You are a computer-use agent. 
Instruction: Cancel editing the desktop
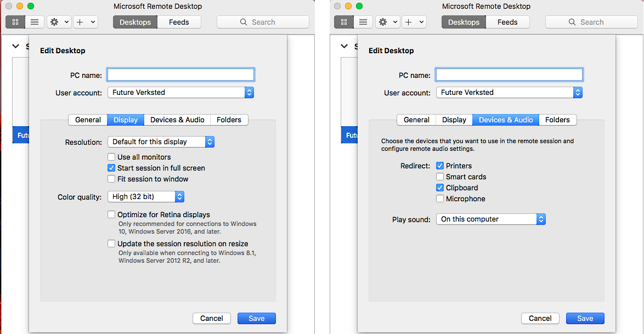(211, 318)
